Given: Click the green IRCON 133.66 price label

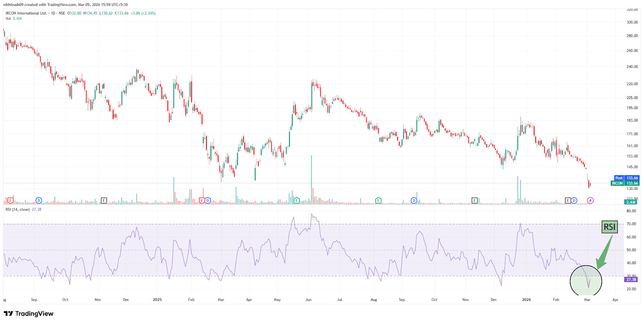Looking at the screenshot, I should tap(625, 183).
